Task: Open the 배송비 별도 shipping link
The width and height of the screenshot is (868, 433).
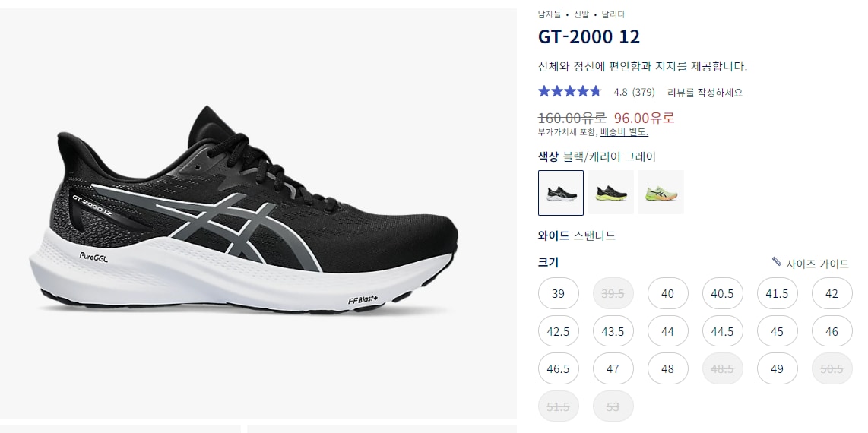Action: pyautogui.click(x=624, y=132)
